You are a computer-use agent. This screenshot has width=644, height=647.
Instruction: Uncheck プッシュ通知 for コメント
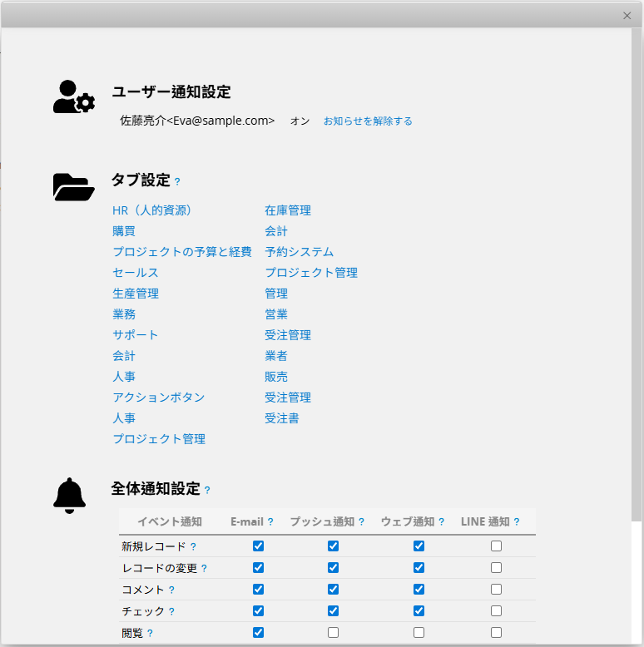333,590
